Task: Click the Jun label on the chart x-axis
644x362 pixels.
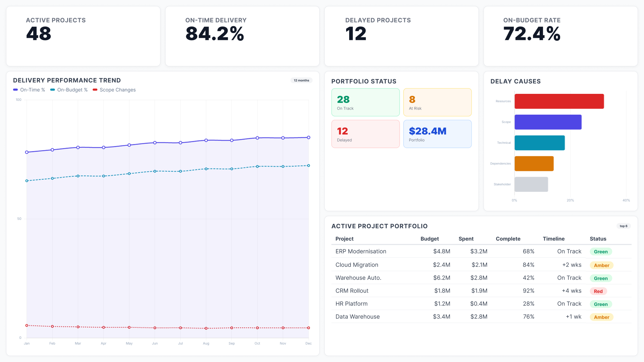Action: click(155, 343)
